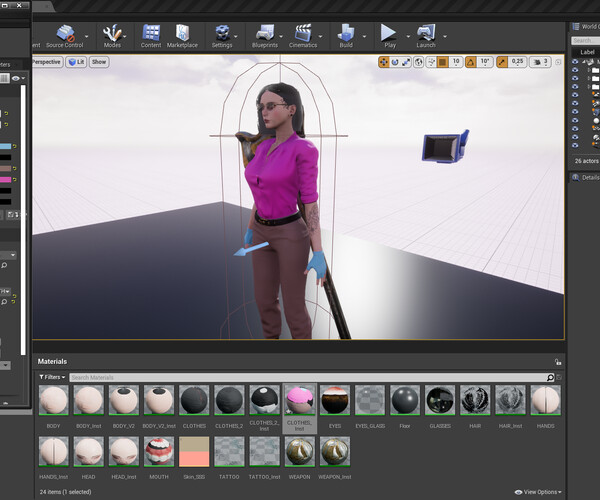Click the Search Materials input field
This screenshot has height=500, width=600.
tap(307, 378)
